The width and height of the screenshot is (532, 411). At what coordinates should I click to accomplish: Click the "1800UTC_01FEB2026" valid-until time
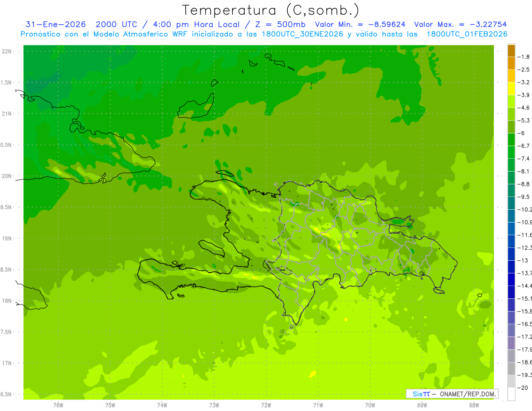click(466, 34)
